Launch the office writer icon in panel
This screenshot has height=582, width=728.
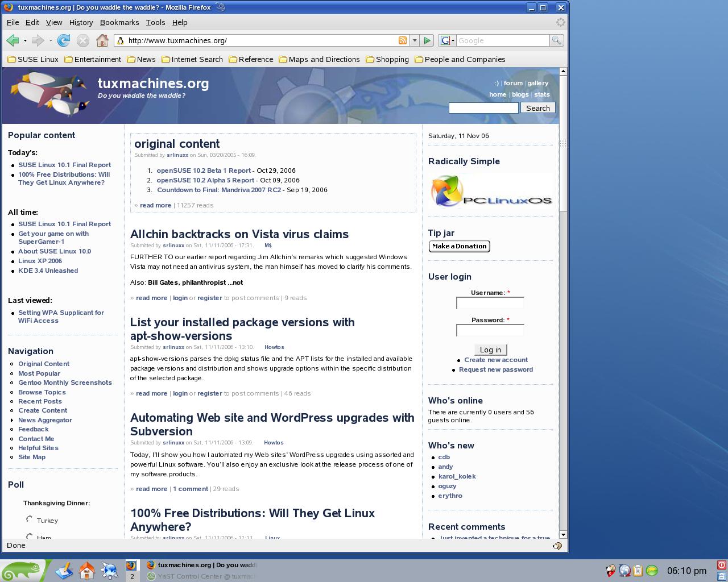(64, 570)
